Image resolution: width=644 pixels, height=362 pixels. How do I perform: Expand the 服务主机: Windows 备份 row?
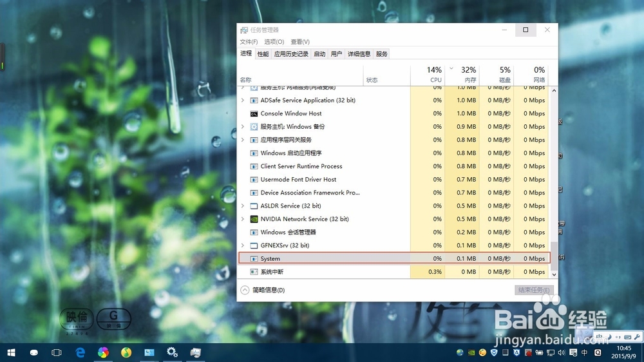[243, 126]
